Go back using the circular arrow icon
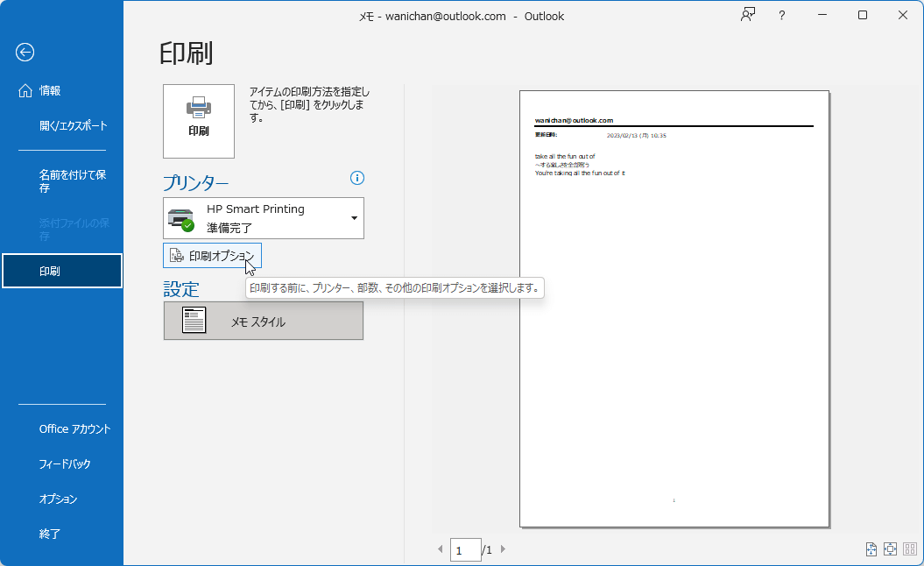The width and height of the screenshot is (924, 566). click(25, 53)
